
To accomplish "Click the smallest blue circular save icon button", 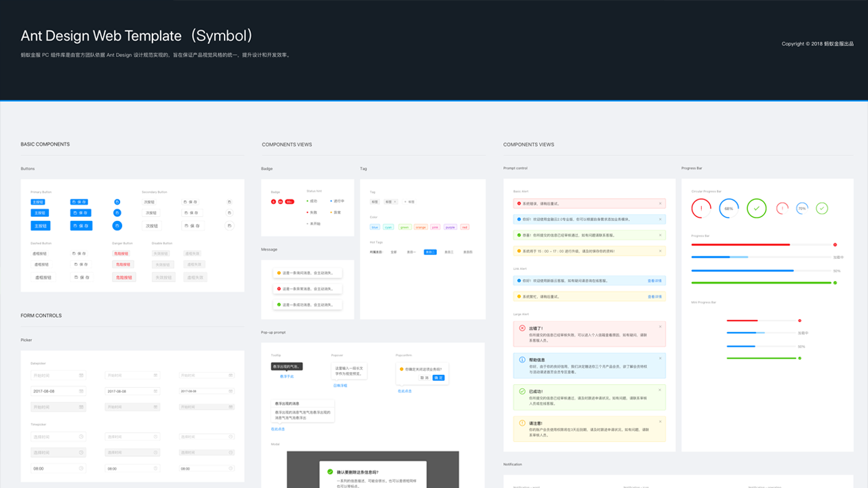I will point(117,202).
